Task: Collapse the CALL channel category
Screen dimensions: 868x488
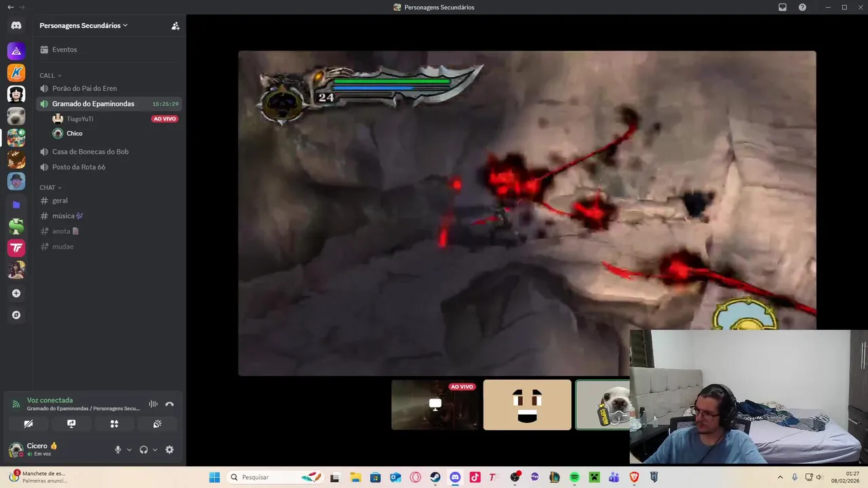Action: click(50, 75)
